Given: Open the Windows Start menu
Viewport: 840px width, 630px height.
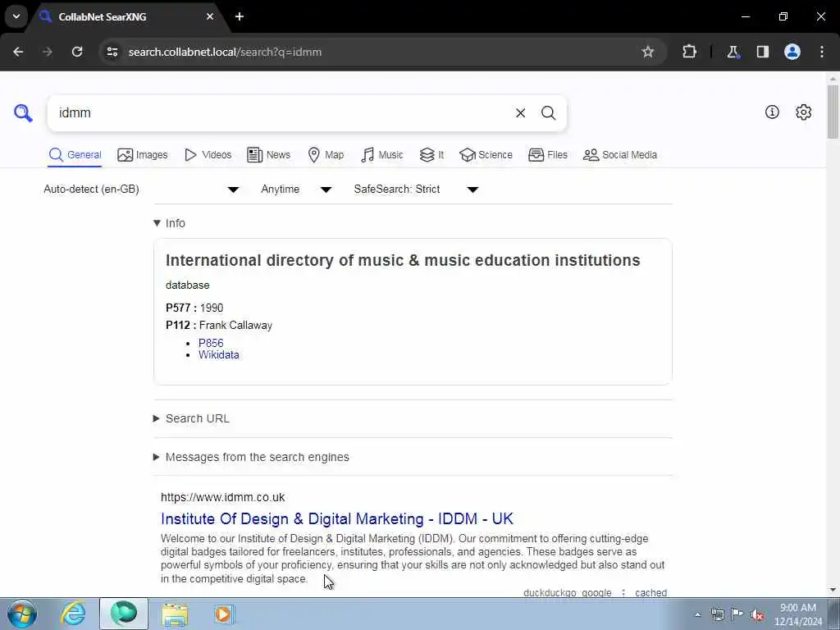Looking at the screenshot, I should (22, 614).
